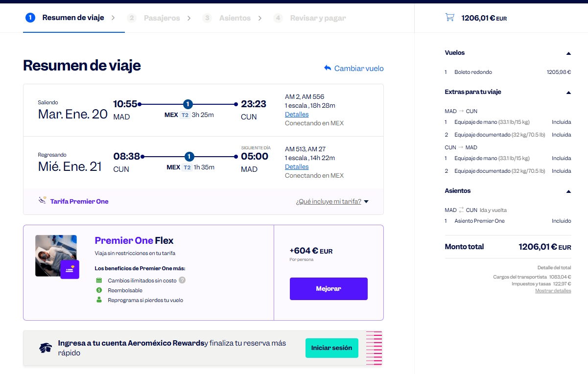The height and width of the screenshot is (374, 588).
Task: Click the Tarifa Premier One seat icon
Action: [x=43, y=201]
